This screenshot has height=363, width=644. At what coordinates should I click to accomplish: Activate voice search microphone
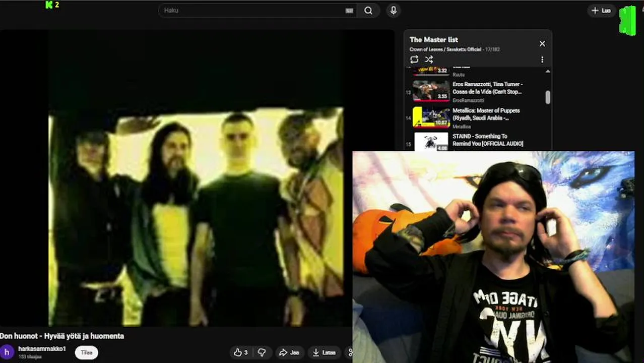[394, 11]
